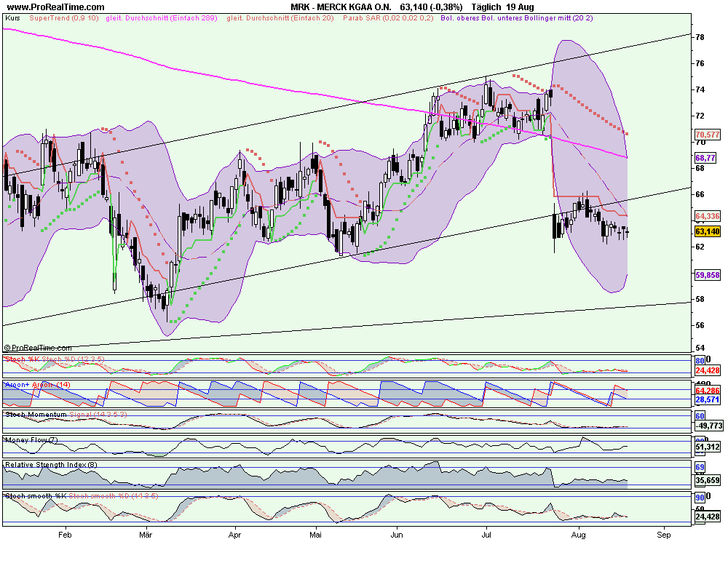Click the Mai month label on time axis
The width and height of the screenshot is (728, 582).
pyautogui.click(x=316, y=535)
